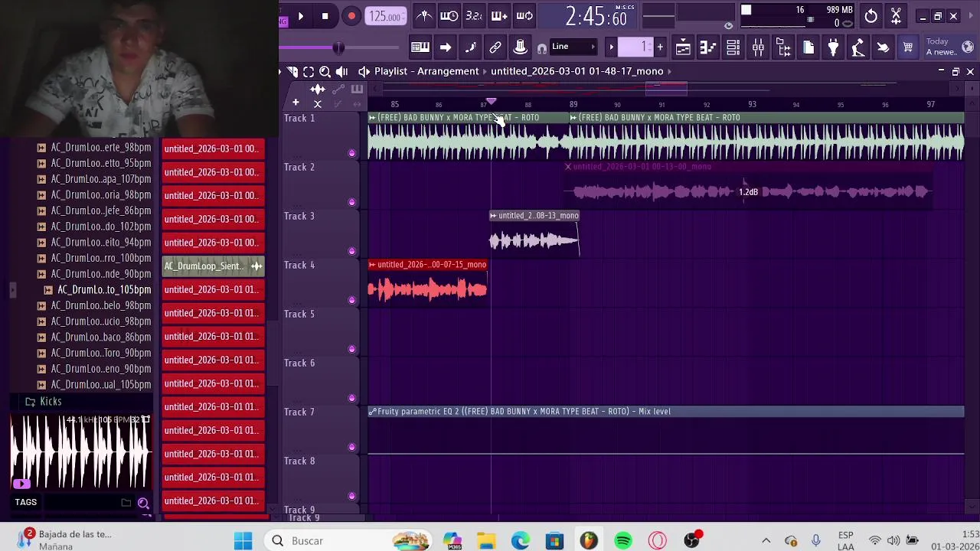This screenshot has height=551, width=980.
Task: Toggle wait for input before recording
Action: tap(449, 16)
